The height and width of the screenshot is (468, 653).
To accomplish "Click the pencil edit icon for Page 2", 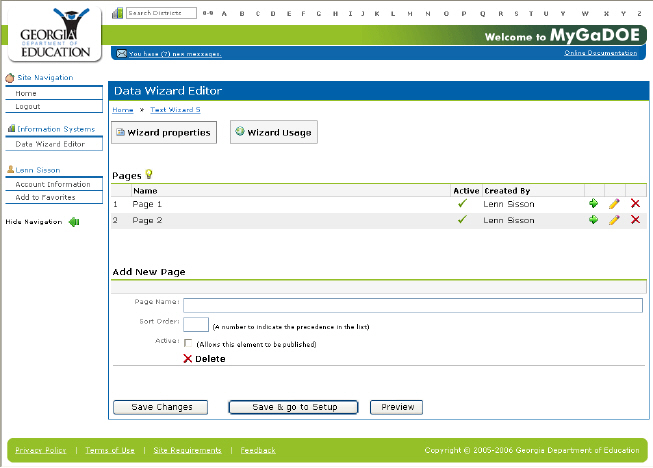I will pos(614,220).
